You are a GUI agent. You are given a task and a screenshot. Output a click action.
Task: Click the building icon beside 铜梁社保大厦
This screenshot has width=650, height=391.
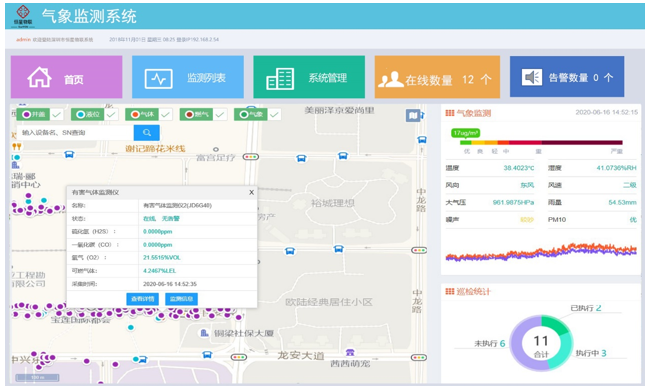[x=204, y=333]
